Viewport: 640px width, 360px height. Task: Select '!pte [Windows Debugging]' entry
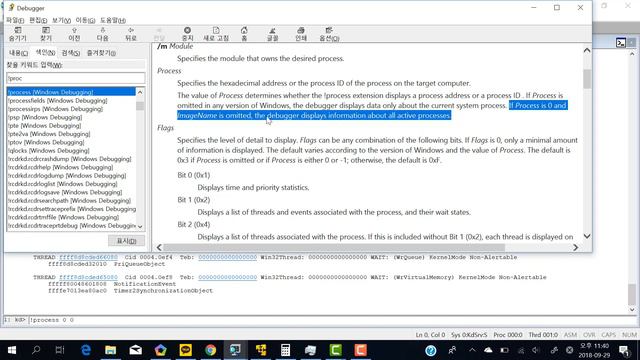[44, 126]
